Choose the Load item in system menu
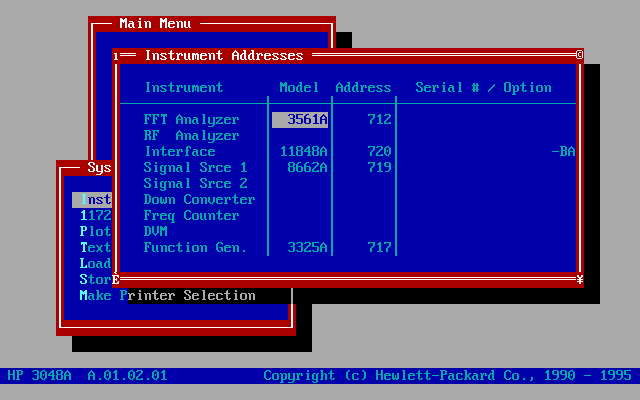This screenshot has width=640, height=400. (96, 263)
